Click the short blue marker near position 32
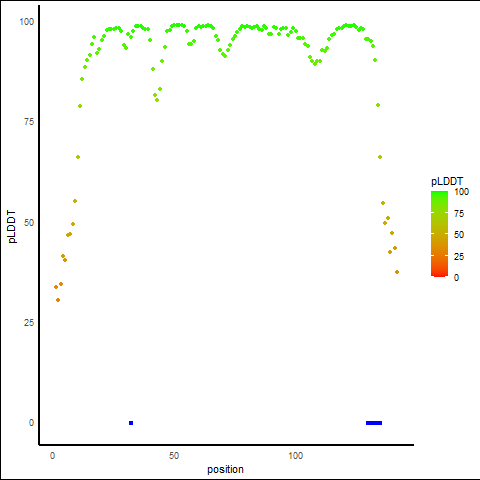 (x=131, y=423)
